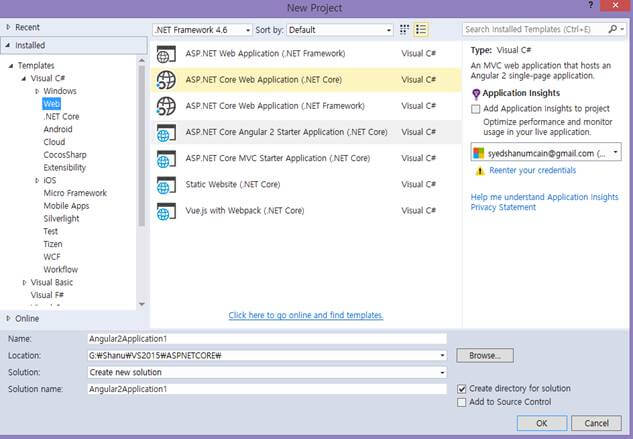The height and width of the screenshot is (439, 633).
Task: Confirm with the OK button
Action: click(x=542, y=423)
